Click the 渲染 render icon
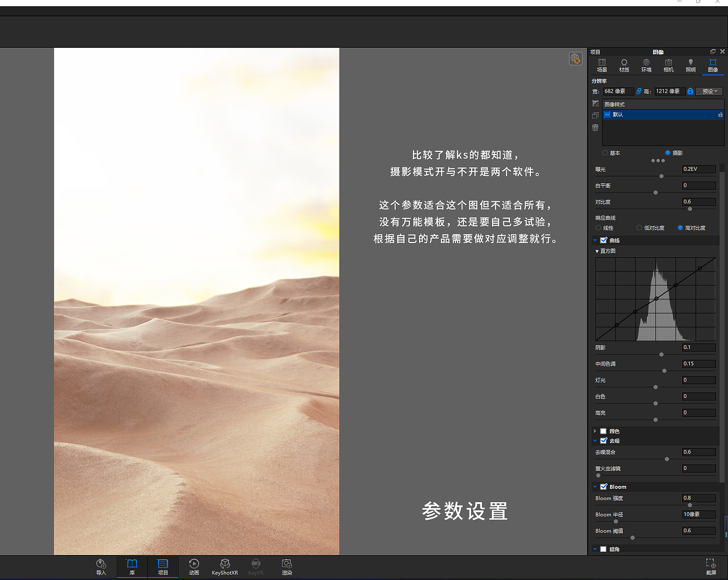 coord(287,566)
